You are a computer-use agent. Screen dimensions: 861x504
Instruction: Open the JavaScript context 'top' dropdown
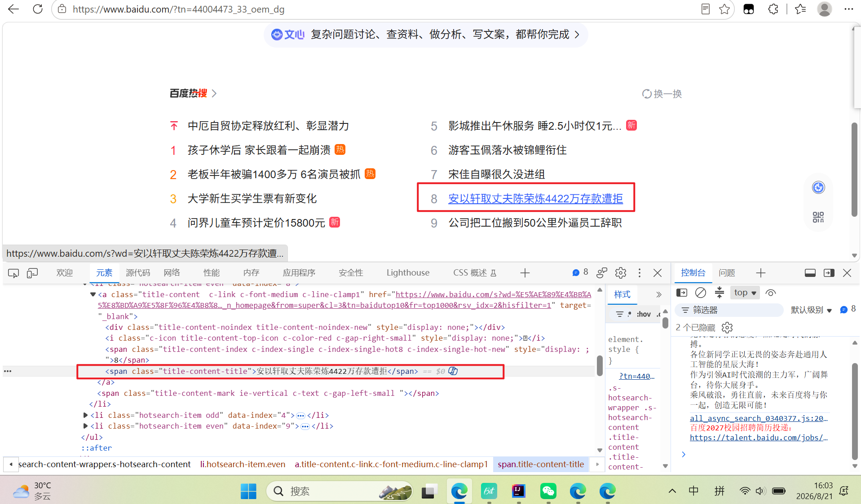tap(745, 293)
